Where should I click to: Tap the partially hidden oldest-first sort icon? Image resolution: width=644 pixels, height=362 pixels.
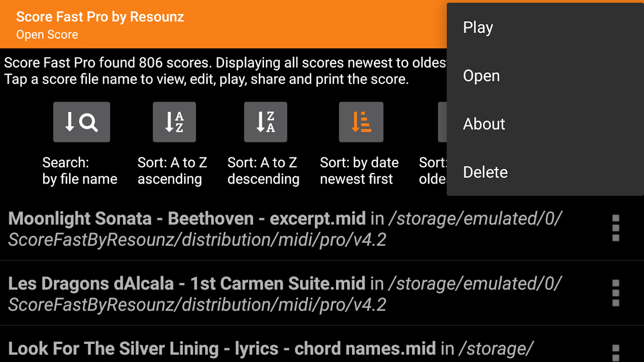[x=442, y=122]
